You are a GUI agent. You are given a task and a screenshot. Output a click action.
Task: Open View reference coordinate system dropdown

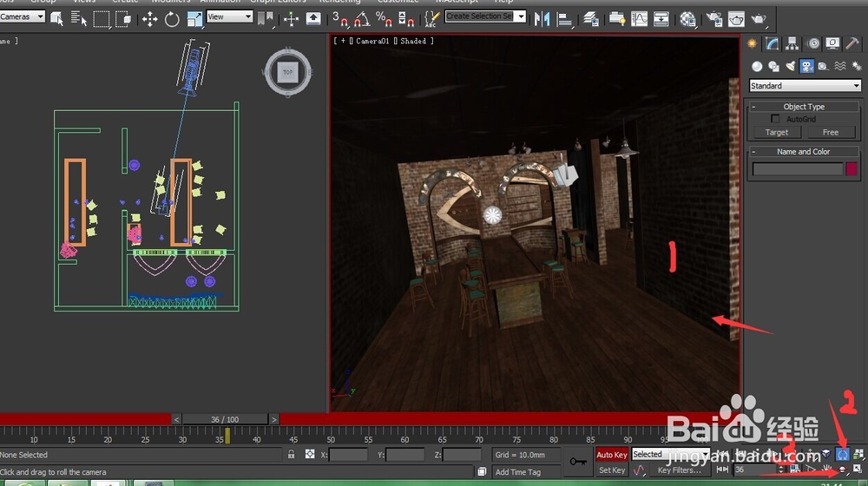click(229, 16)
